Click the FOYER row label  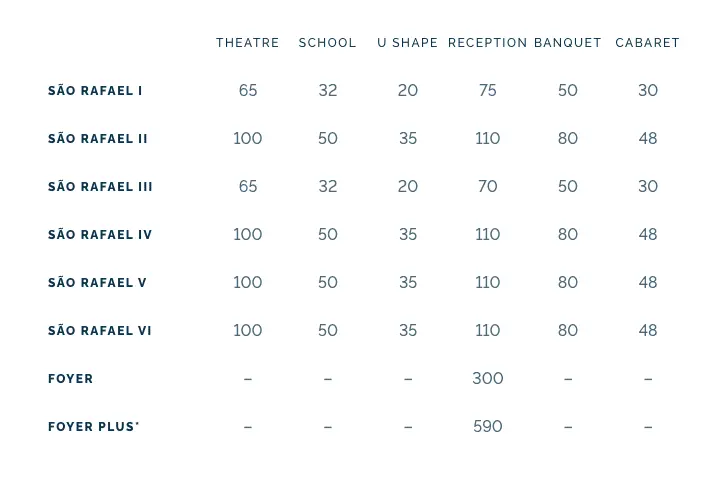coord(71,379)
